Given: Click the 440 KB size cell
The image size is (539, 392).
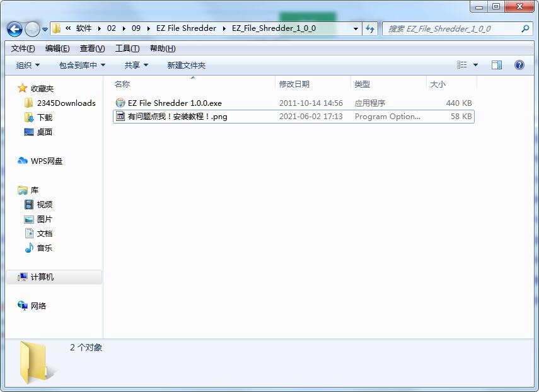Looking at the screenshot, I should 458,103.
